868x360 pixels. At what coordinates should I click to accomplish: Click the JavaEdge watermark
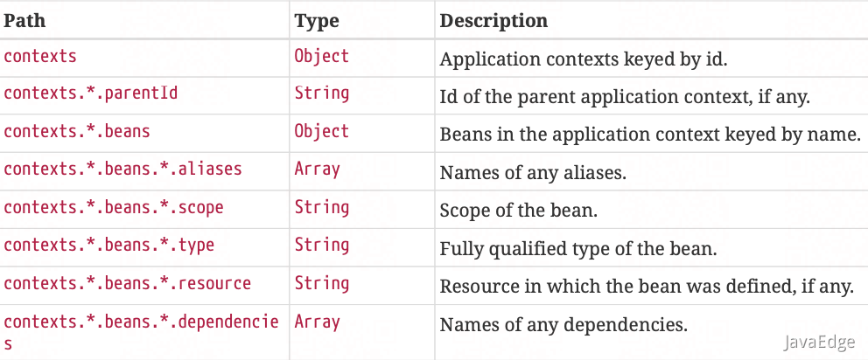818,343
